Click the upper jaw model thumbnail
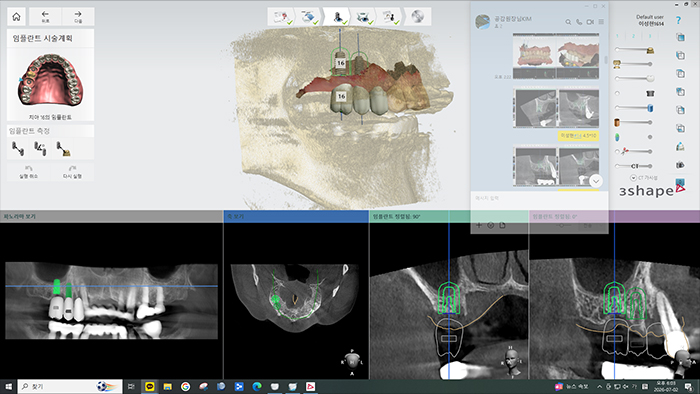This screenshot has width=700, height=394. pos(50,80)
